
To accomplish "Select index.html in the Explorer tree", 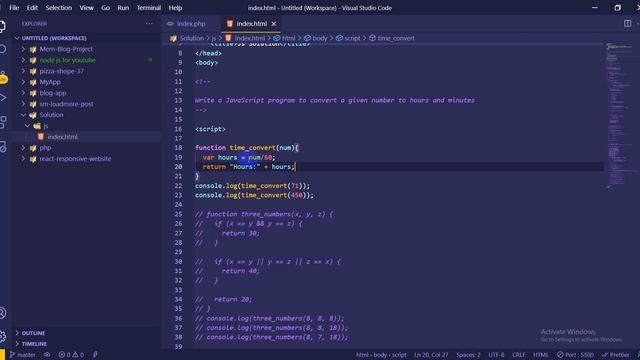I will click(87, 137).
